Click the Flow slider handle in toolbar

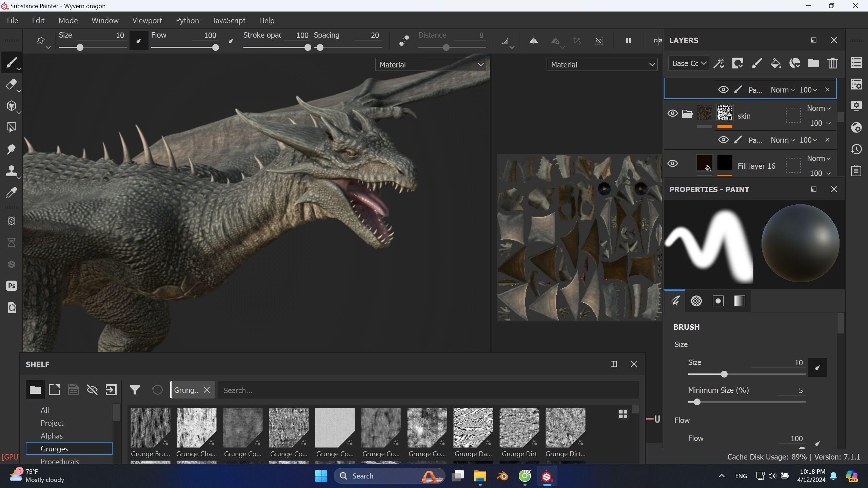[215, 47]
